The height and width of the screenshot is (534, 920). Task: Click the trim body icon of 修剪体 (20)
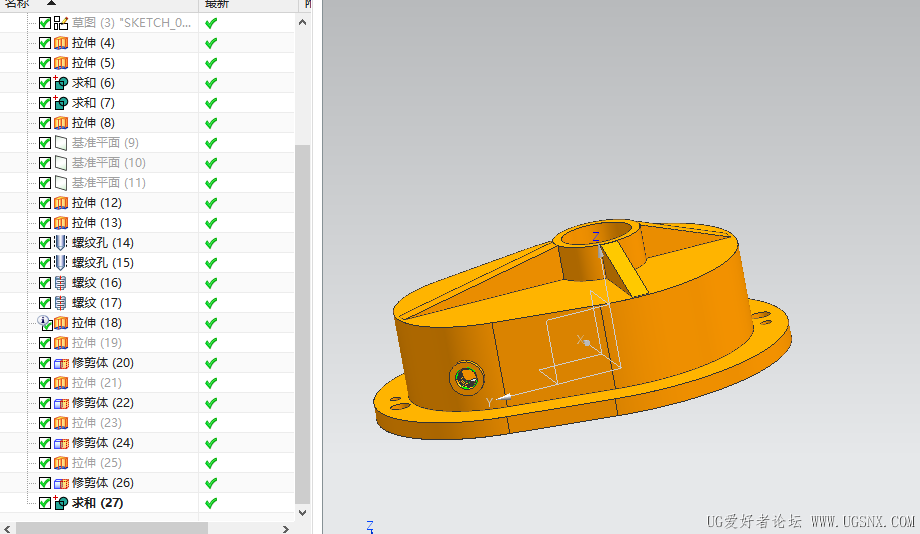click(x=61, y=363)
